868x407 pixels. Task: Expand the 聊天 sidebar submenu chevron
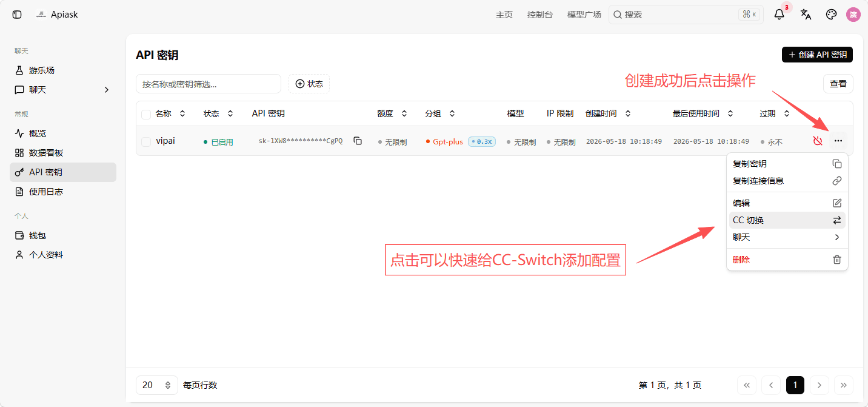tap(107, 90)
